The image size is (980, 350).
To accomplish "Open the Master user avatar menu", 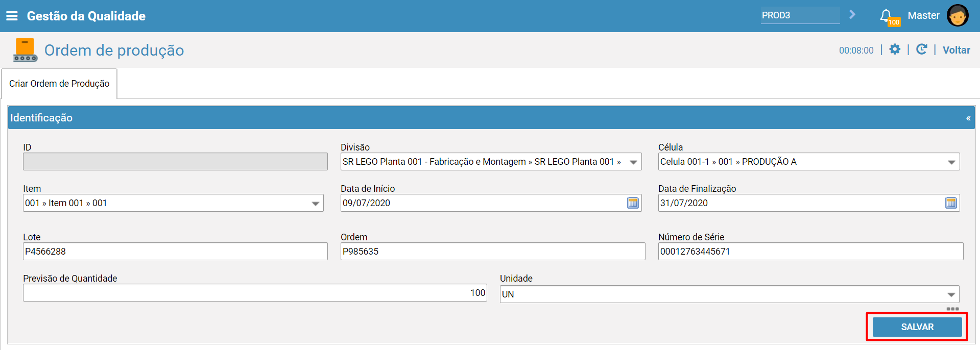I will tap(958, 15).
